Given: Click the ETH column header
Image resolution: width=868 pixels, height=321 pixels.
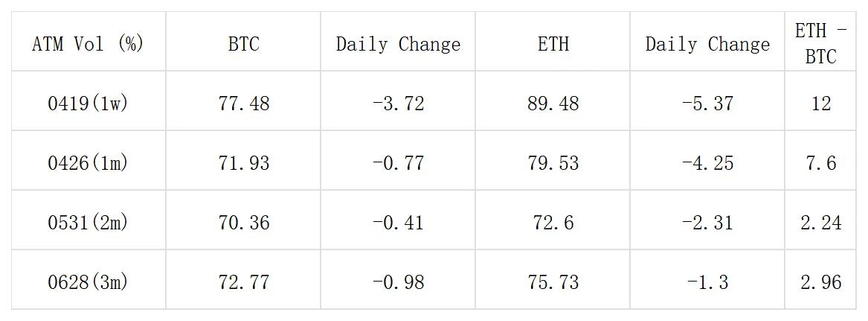Looking at the screenshot, I should (x=553, y=44).
